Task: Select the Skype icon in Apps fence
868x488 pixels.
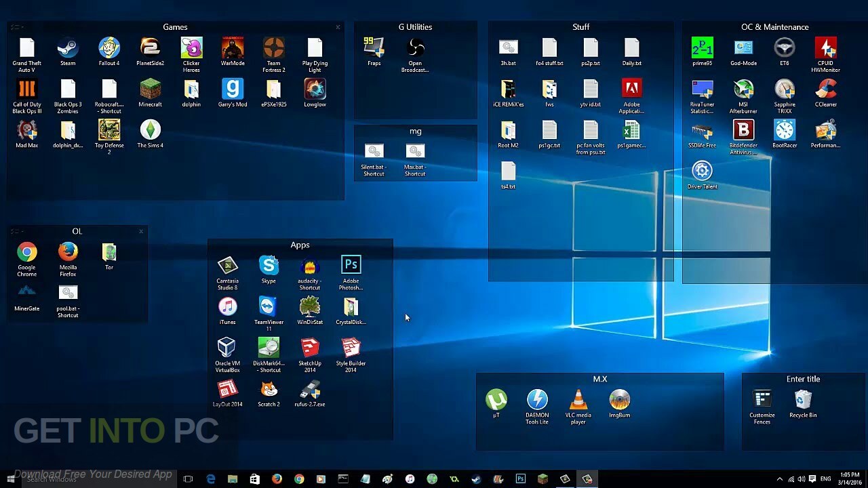Action: pyautogui.click(x=269, y=270)
